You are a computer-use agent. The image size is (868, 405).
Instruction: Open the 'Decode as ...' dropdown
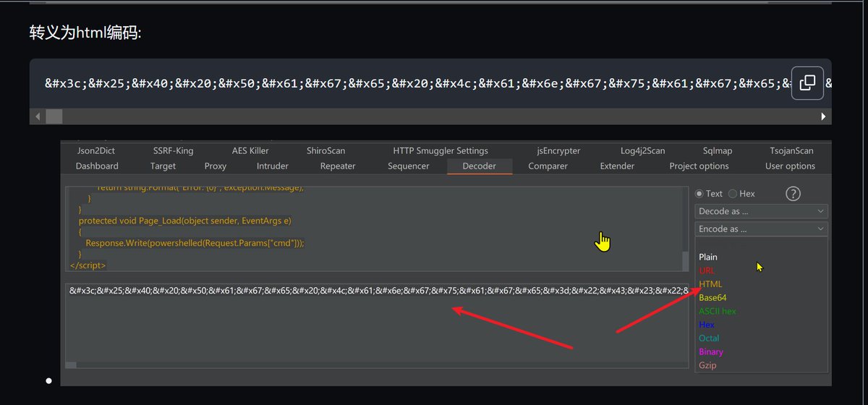(761, 211)
